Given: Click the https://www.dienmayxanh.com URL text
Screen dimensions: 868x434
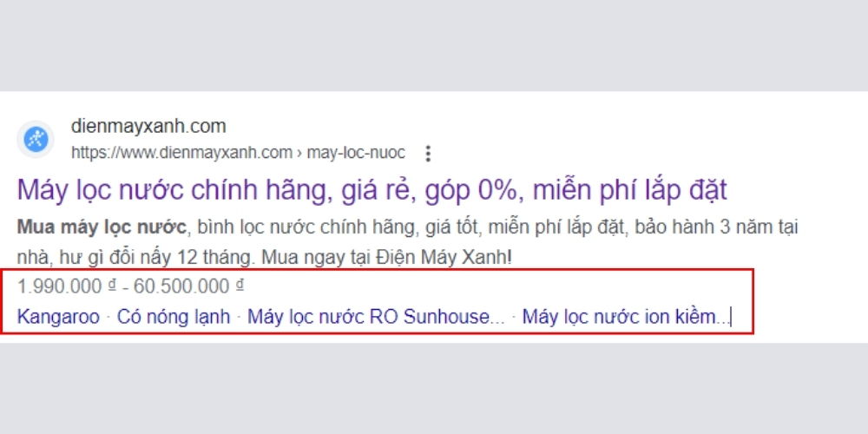Looking at the screenshot, I should pyautogui.click(x=181, y=153).
